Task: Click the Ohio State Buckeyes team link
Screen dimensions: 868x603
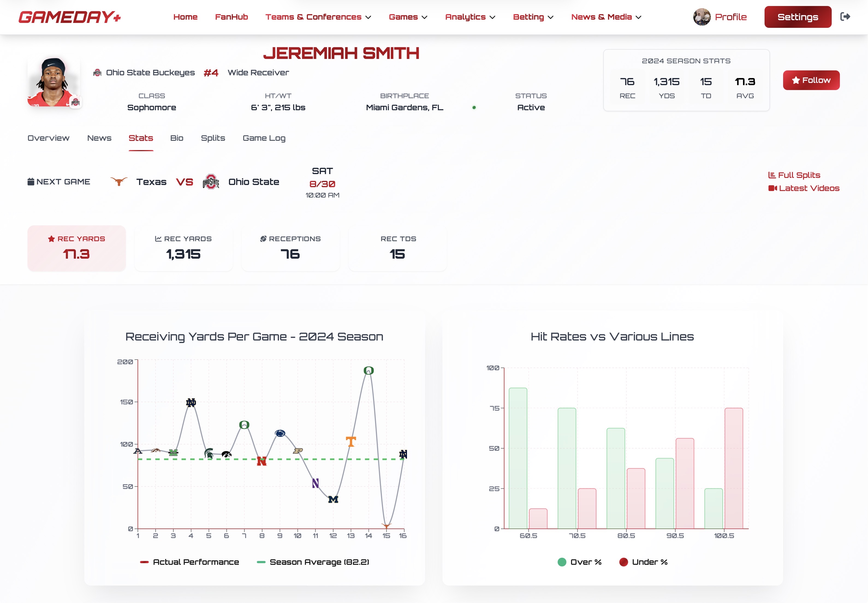Action: pyautogui.click(x=150, y=73)
